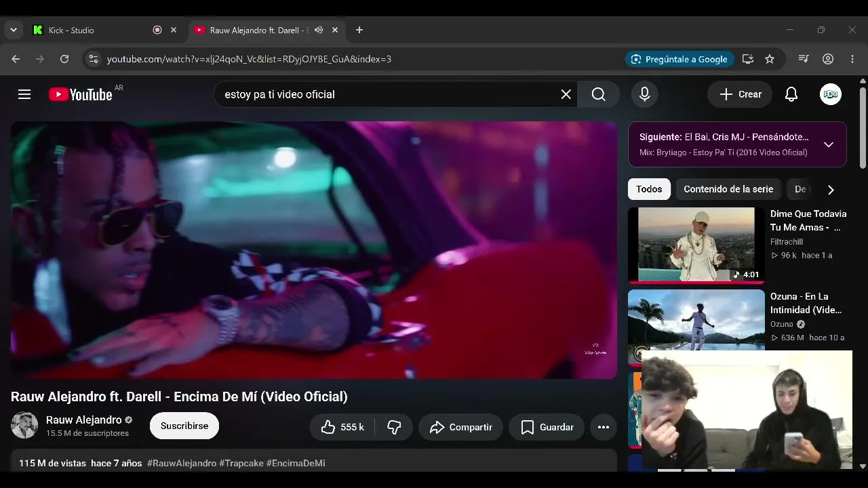
Task: Click the #Trapcake hashtag
Action: pos(241,464)
